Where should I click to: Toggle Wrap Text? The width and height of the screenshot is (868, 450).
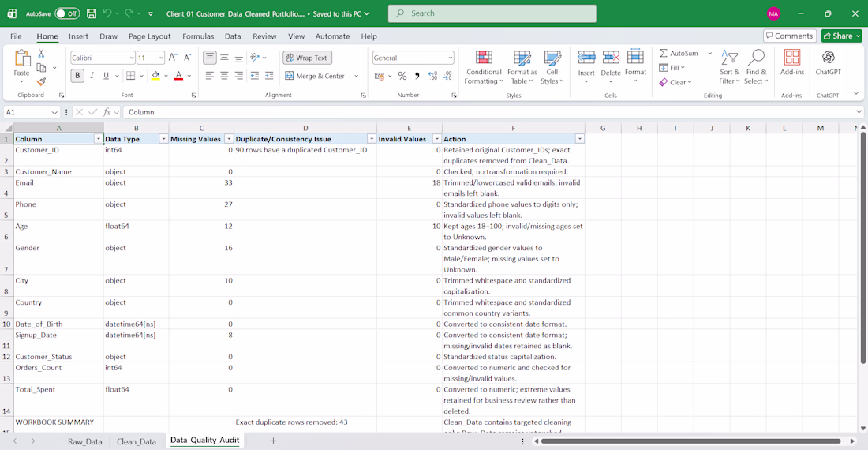(307, 58)
